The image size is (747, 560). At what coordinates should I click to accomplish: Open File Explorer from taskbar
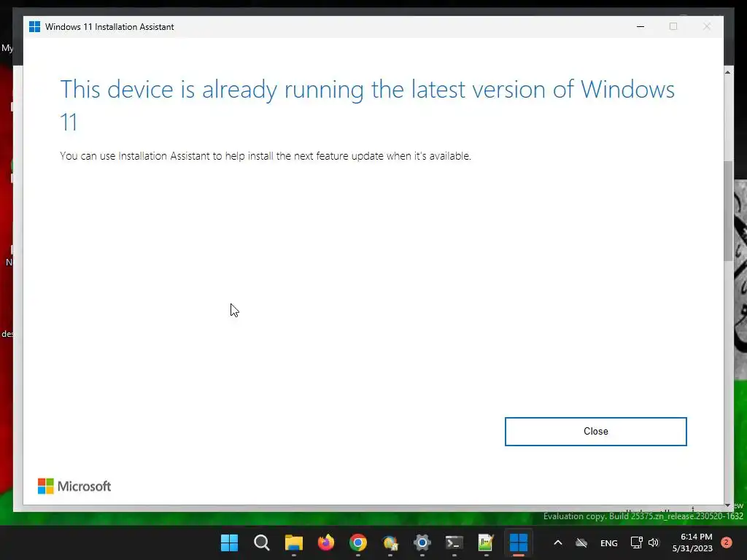(x=294, y=542)
